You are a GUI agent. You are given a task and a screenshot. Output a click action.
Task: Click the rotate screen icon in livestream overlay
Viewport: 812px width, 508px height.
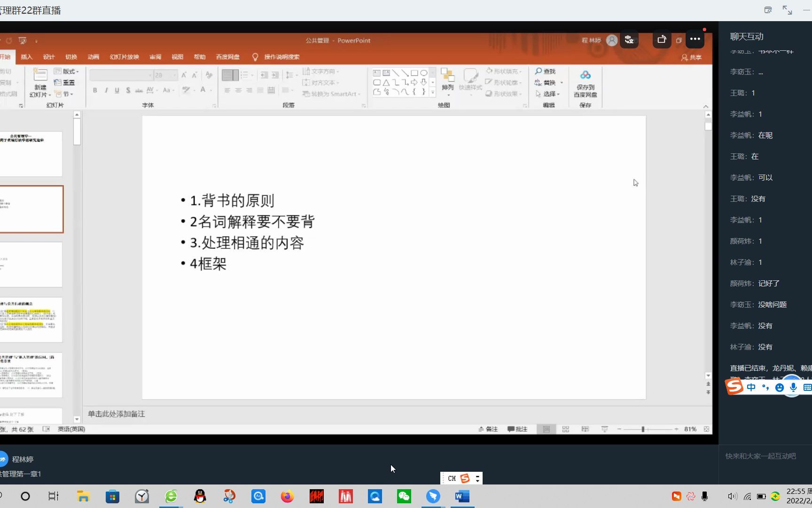[x=662, y=40]
